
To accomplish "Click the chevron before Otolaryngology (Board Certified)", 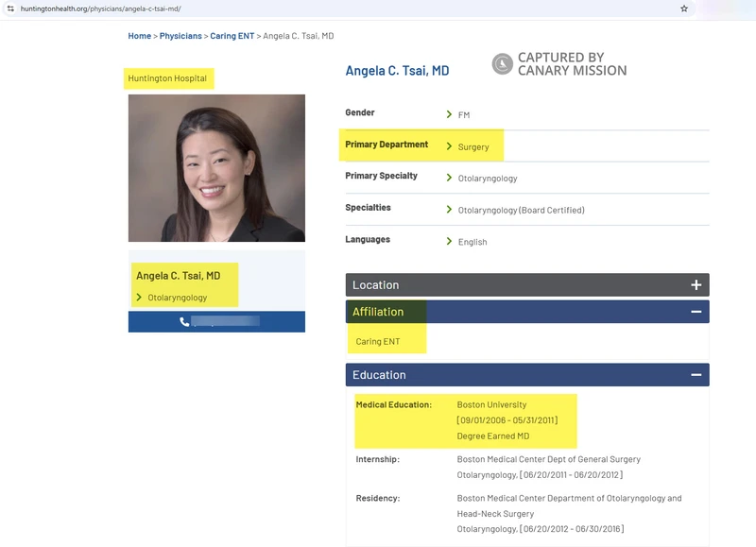I will tap(449, 210).
